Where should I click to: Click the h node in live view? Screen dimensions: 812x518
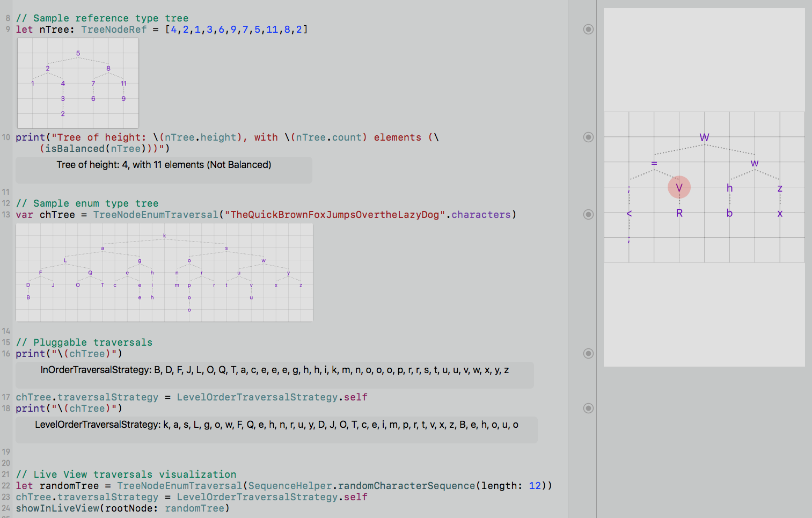click(729, 188)
